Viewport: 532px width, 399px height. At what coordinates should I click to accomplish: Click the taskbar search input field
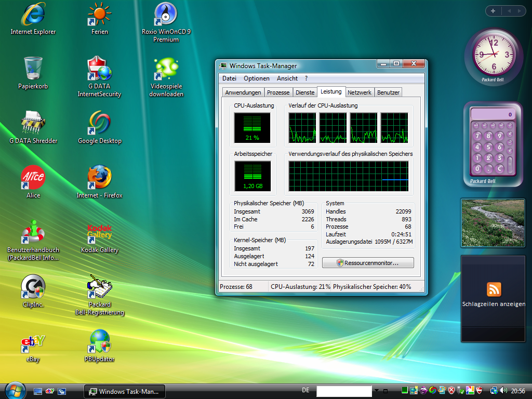click(x=344, y=391)
